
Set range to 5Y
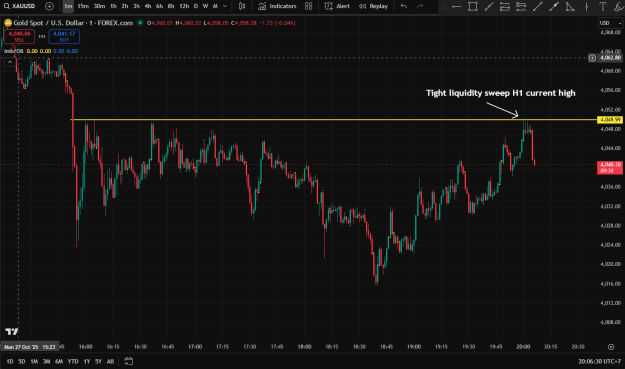(x=98, y=361)
